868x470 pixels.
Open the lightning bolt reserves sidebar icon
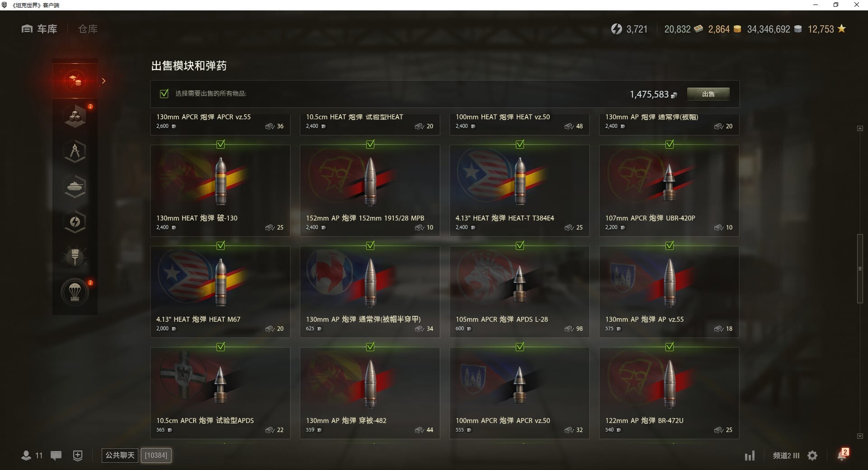[75, 222]
